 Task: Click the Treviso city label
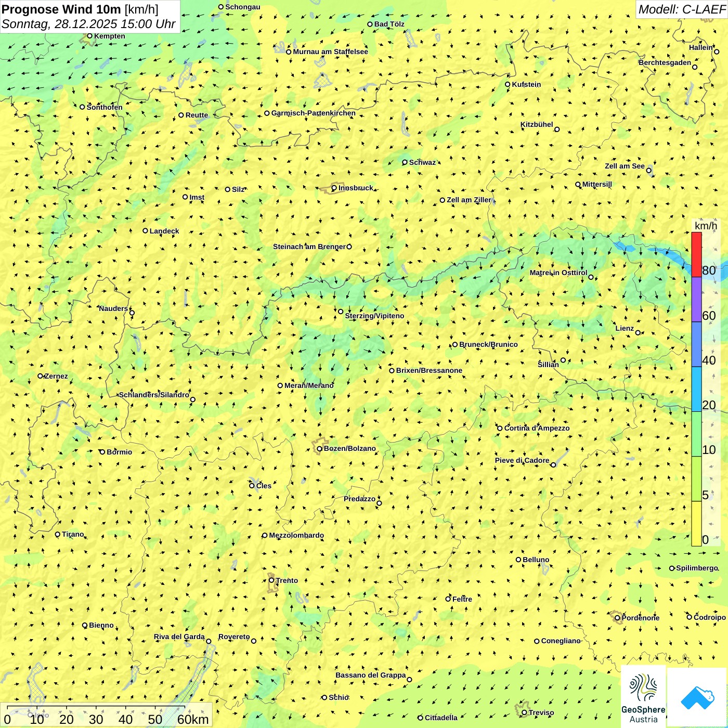[541, 712]
